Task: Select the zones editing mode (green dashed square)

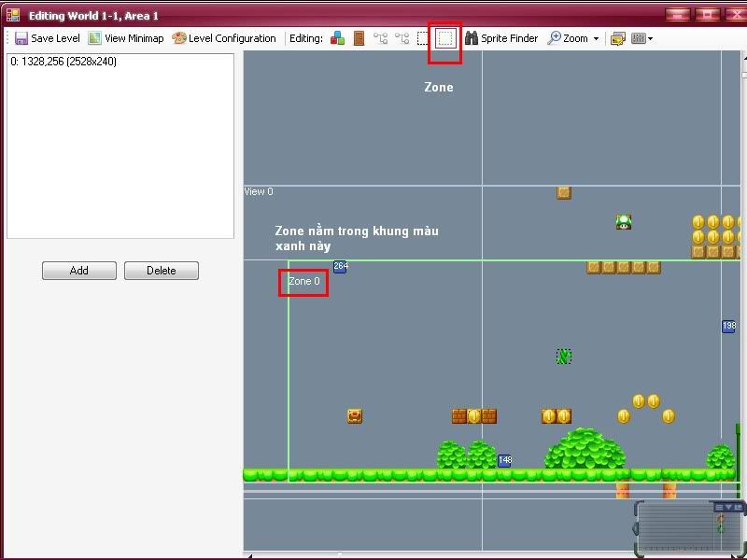Action: [445, 38]
